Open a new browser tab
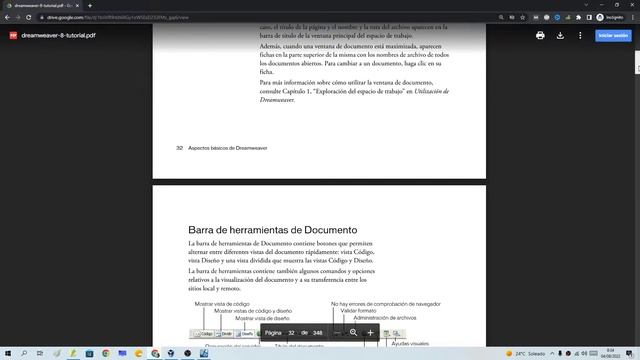The width and height of the screenshot is (640, 360). [x=90, y=6]
